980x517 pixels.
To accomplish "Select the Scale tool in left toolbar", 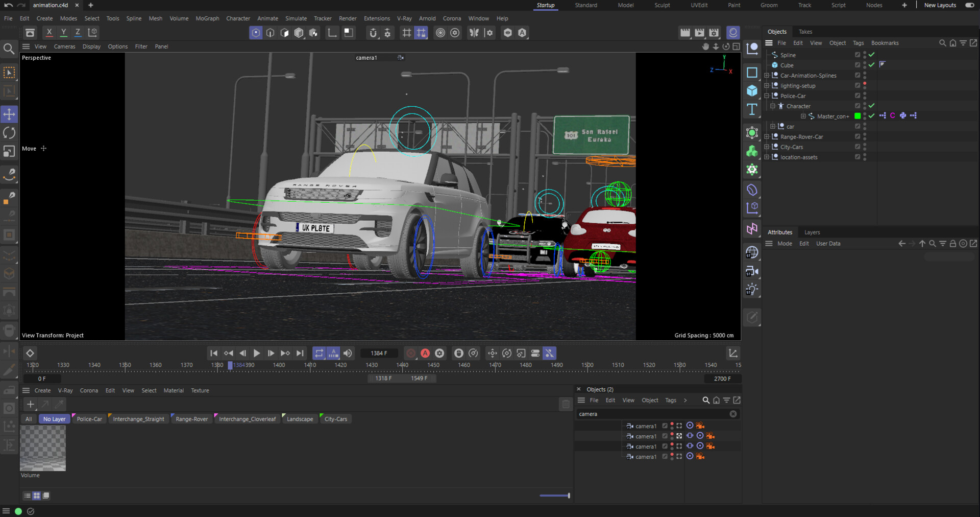I will (9, 151).
